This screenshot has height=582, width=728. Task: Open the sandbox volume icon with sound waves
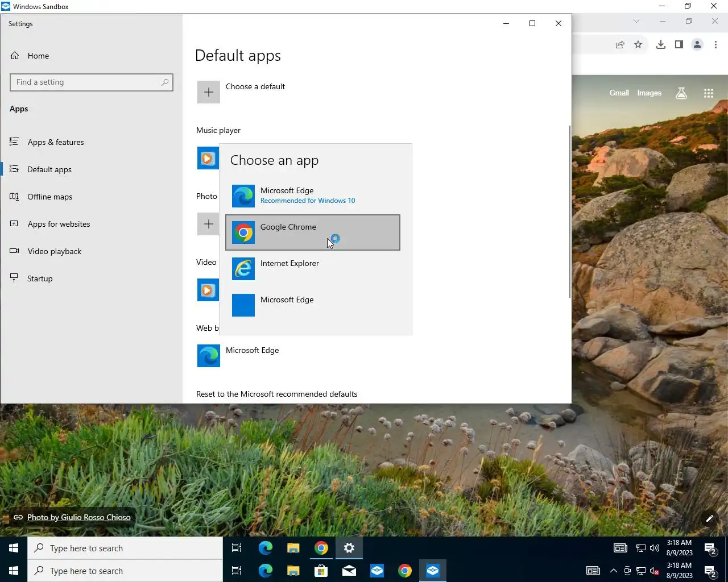tap(655, 548)
